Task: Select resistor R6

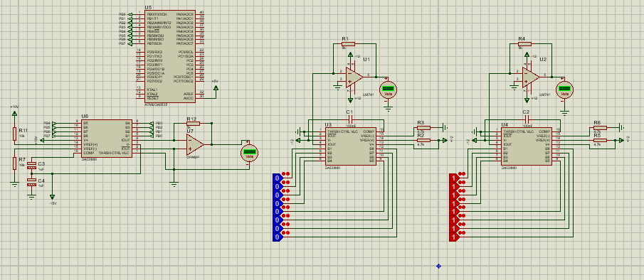Action: click(x=600, y=127)
